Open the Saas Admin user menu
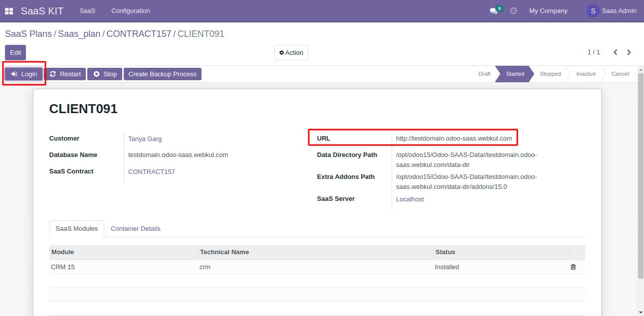The image size is (644, 316). 612,10
